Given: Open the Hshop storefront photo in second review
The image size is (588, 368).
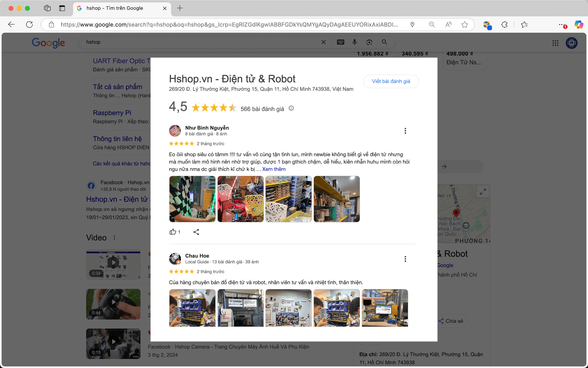Looking at the screenshot, I should [240, 308].
